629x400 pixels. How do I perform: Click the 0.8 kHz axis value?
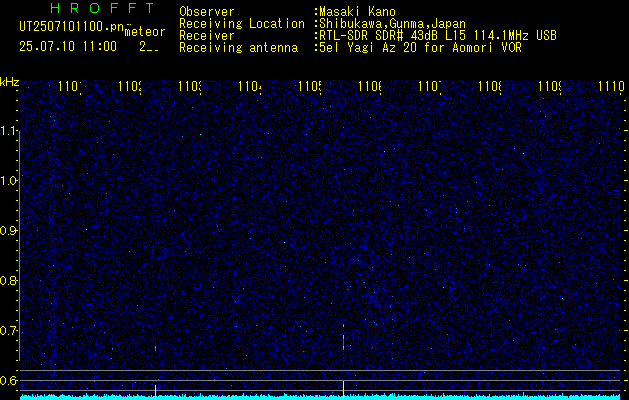click(x=9, y=280)
